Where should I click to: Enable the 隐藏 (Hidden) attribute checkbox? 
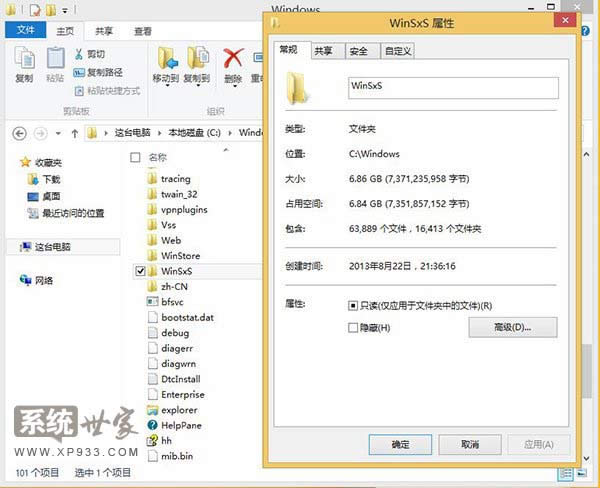353,327
